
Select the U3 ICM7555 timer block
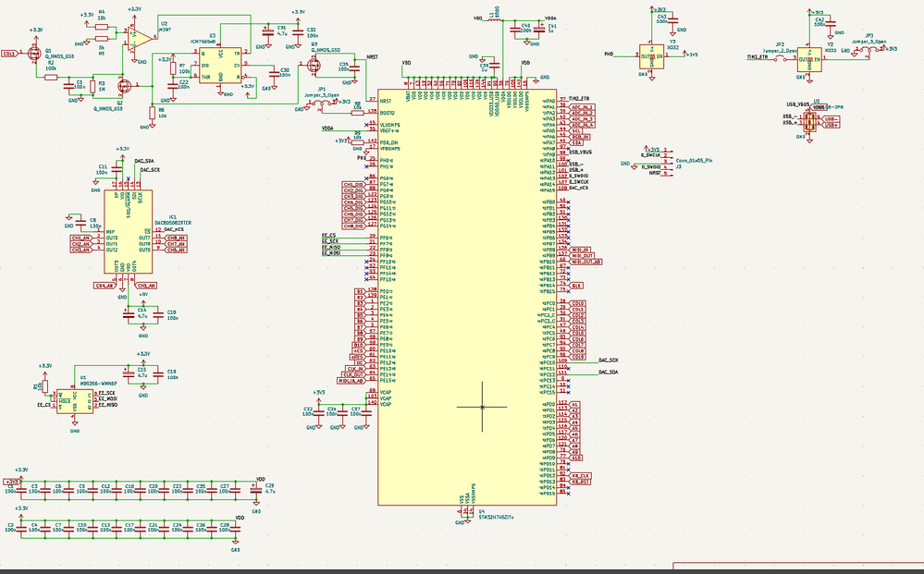tap(220, 66)
